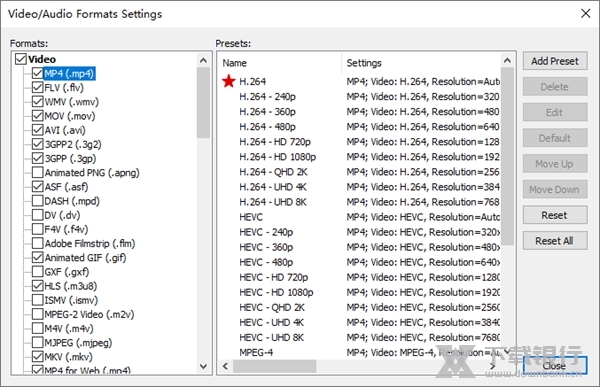Click the Add Preset button
600x387 pixels.
coord(555,61)
